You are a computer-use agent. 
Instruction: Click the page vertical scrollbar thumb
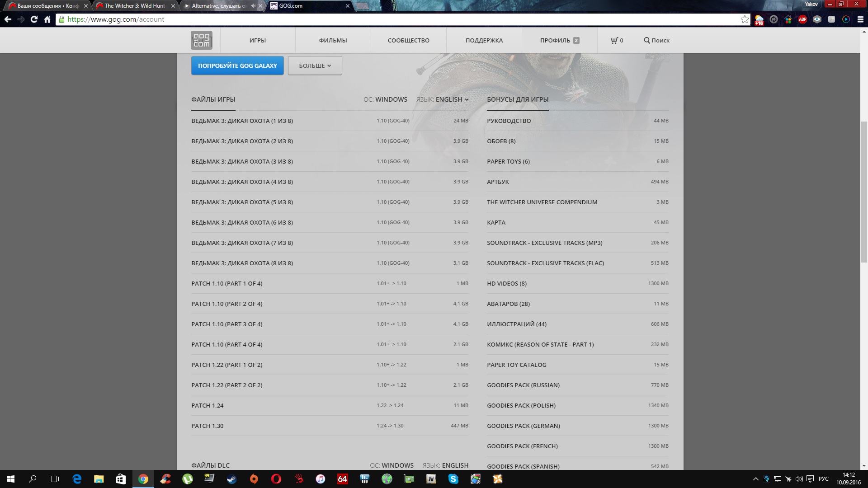tap(864, 192)
